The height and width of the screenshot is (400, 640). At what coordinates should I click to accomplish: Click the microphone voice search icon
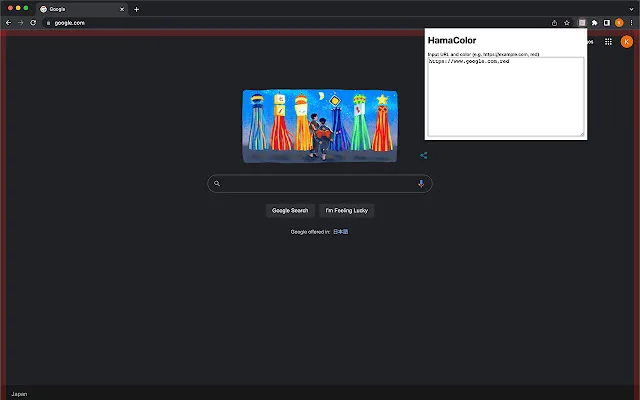coord(421,184)
